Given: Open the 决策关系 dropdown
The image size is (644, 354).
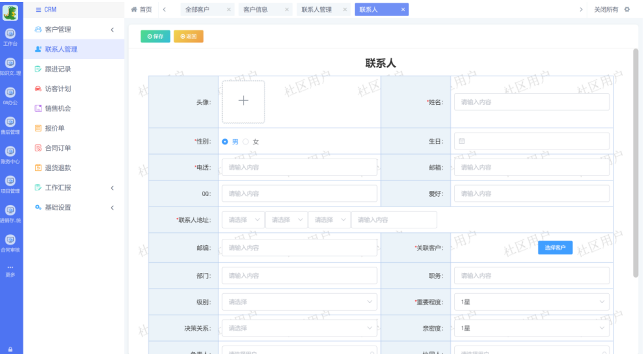Looking at the screenshot, I should [x=299, y=328].
